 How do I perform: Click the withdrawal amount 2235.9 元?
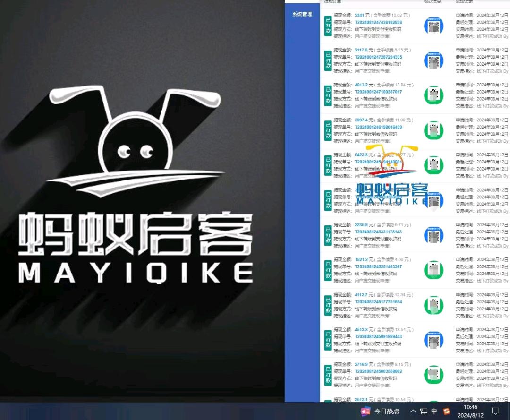(x=364, y=225)
